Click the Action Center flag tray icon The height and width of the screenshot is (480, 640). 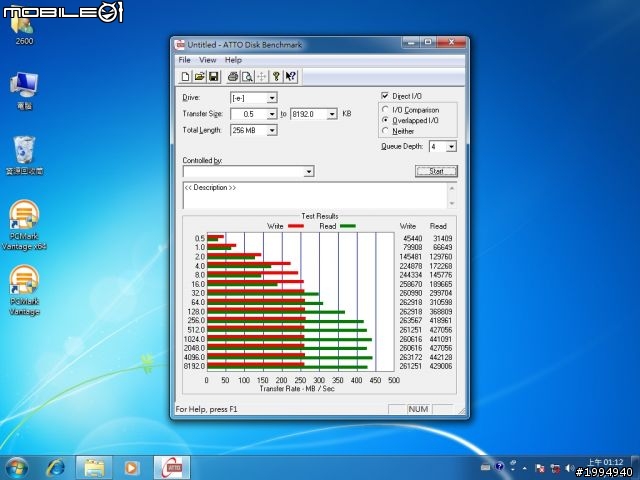540,468
